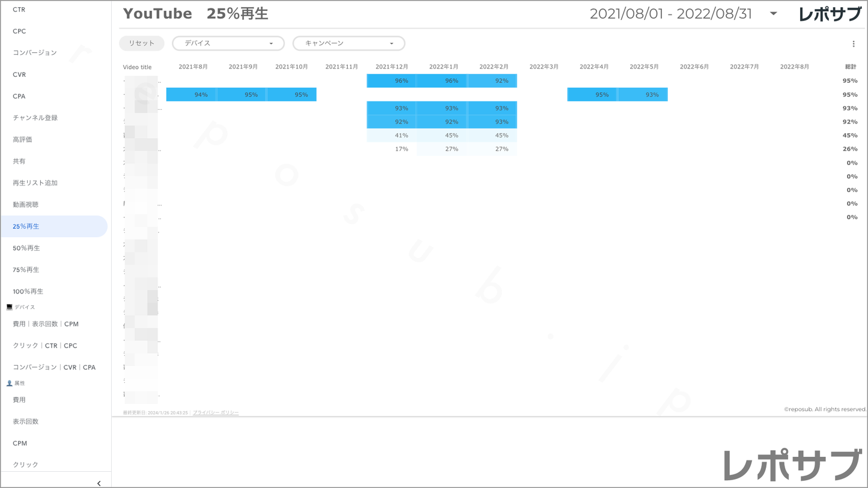This screenshot has width=868, height=488.
Task: Click the 属性 section person icon
Action: click(9, 383)
